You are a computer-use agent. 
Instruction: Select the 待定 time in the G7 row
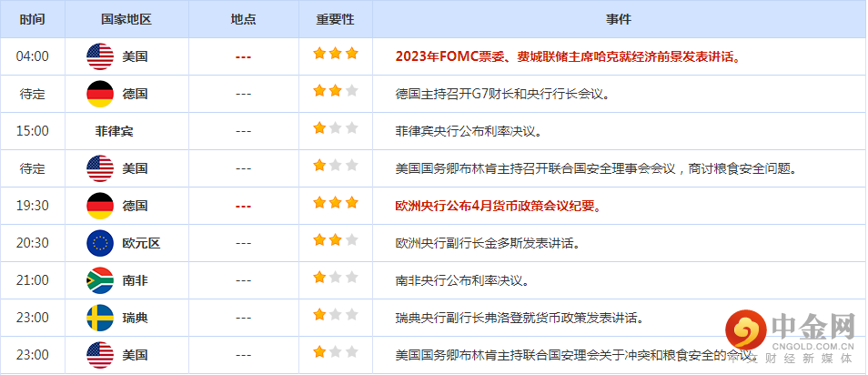click(33, 94)
